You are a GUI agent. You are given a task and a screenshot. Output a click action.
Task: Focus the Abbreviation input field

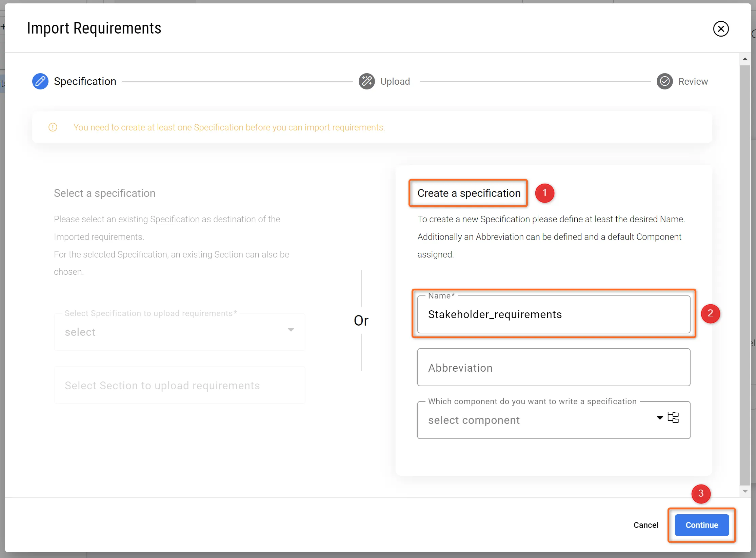(x=553, y=368)
